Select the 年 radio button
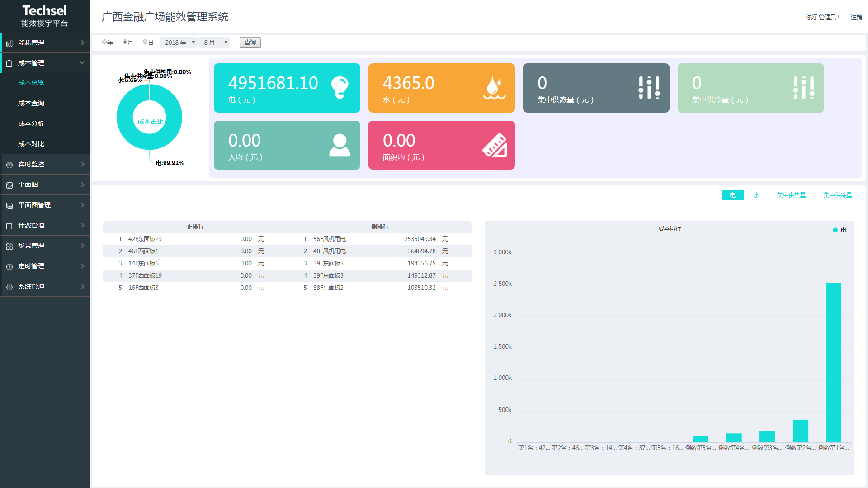 pyautogui.click(x=104, y=42)
